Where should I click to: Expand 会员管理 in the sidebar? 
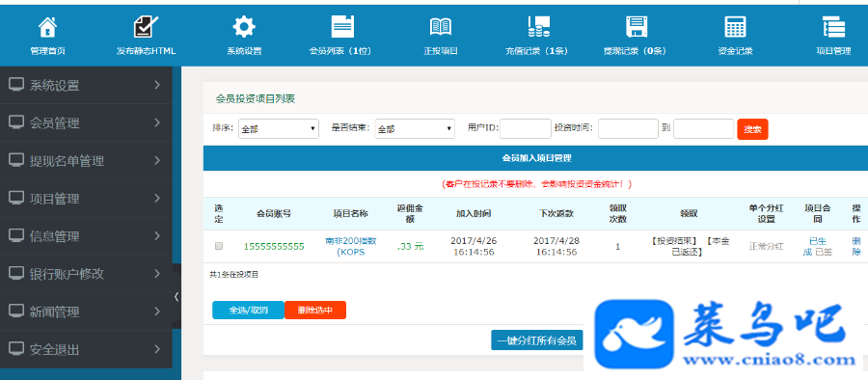pyautogui.click(x=87, y=123)
